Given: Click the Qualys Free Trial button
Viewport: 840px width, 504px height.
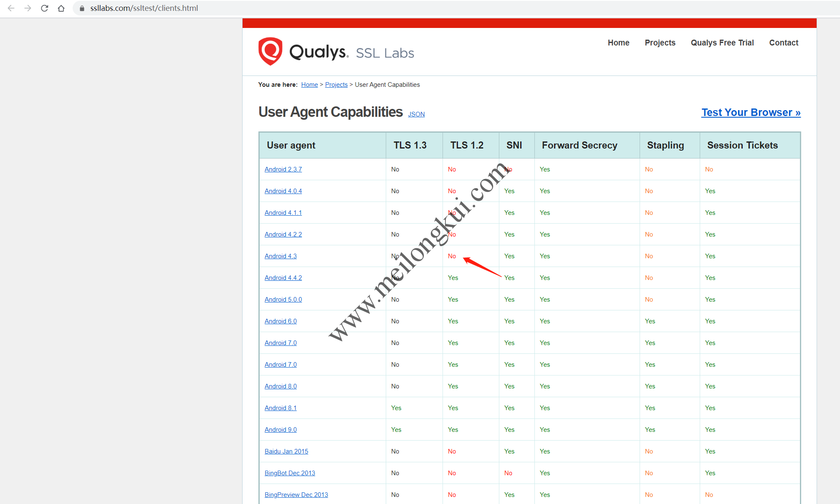Looking at the screenshot, I should point(723,43).
